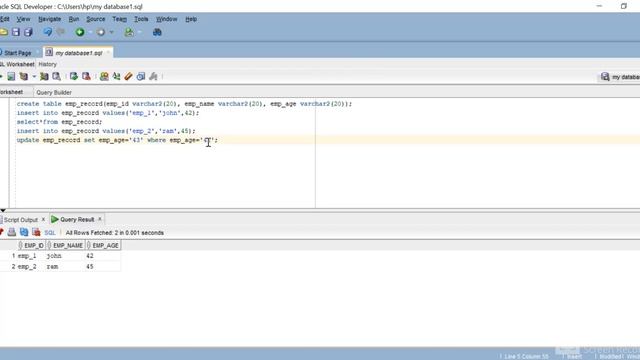Select cell 'emp_1' in the result grid
This screenshot has width=640, height=360.
(x=27, y=256)
